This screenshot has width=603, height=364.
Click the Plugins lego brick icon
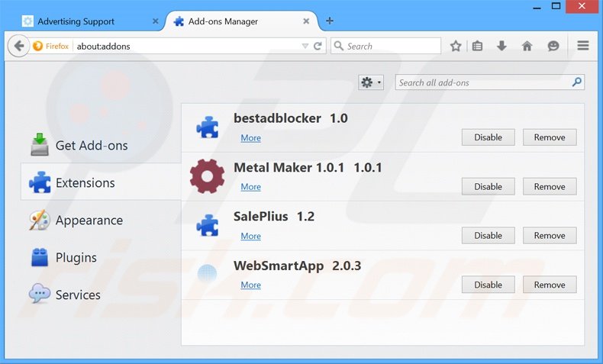40,257
